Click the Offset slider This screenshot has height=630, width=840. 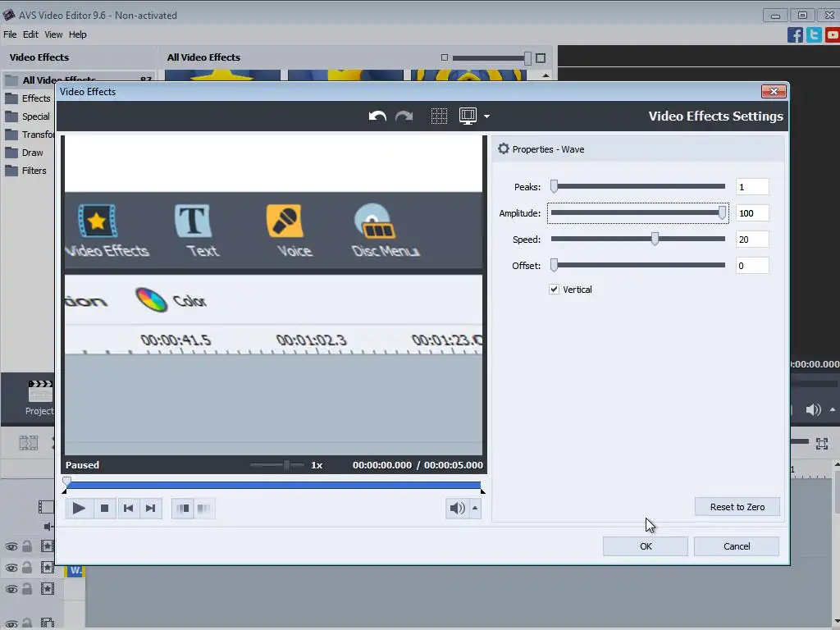pos(637,265)
